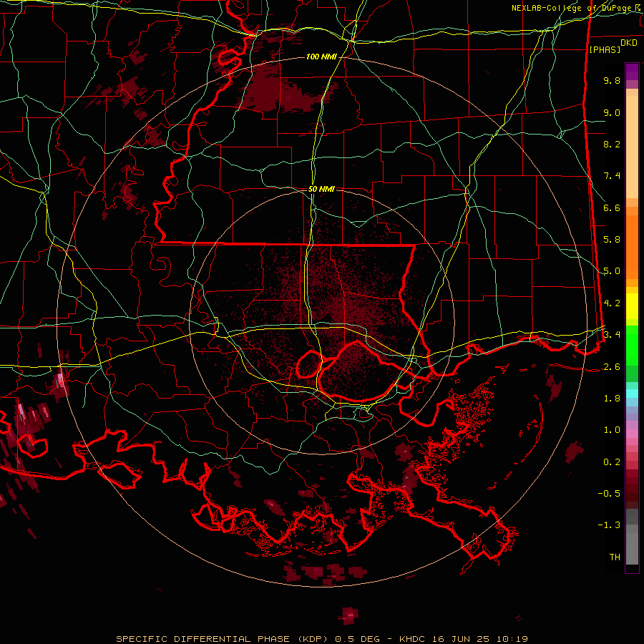Click the 9.8 value on the color scale

[x=612, y=80]
